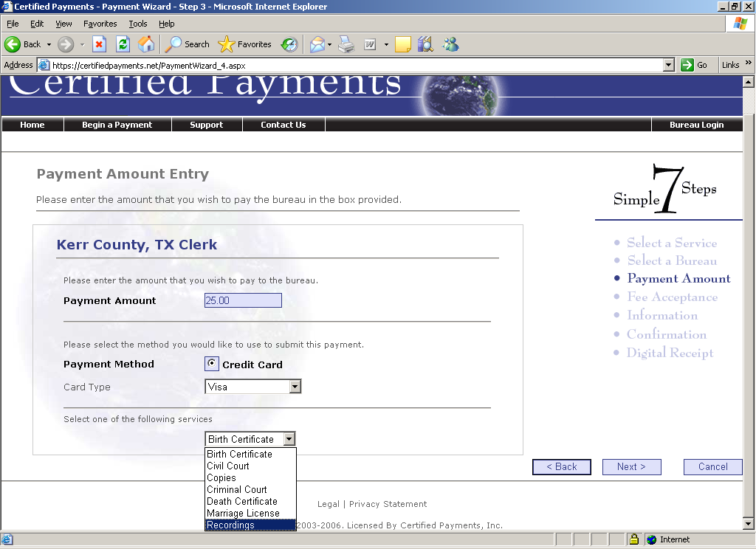The width and height of the screenshot is (756, 549).
Task: Click the Payment Amount input field
Action: click(243, 300)
